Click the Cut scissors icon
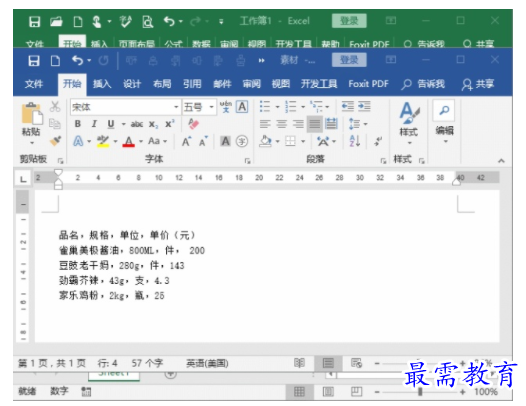526x406 pixels. tap(55, 107)
